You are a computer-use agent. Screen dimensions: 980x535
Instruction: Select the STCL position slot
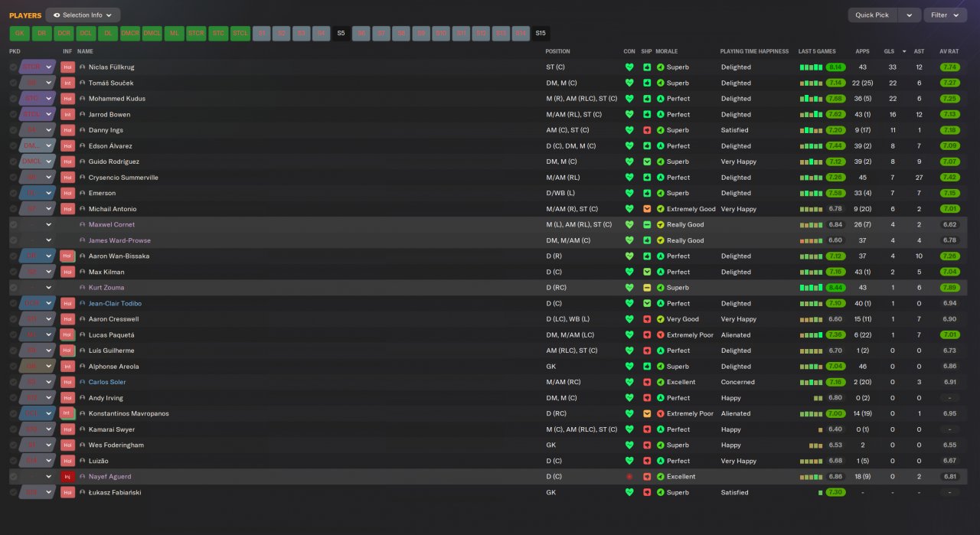(240, 34)
